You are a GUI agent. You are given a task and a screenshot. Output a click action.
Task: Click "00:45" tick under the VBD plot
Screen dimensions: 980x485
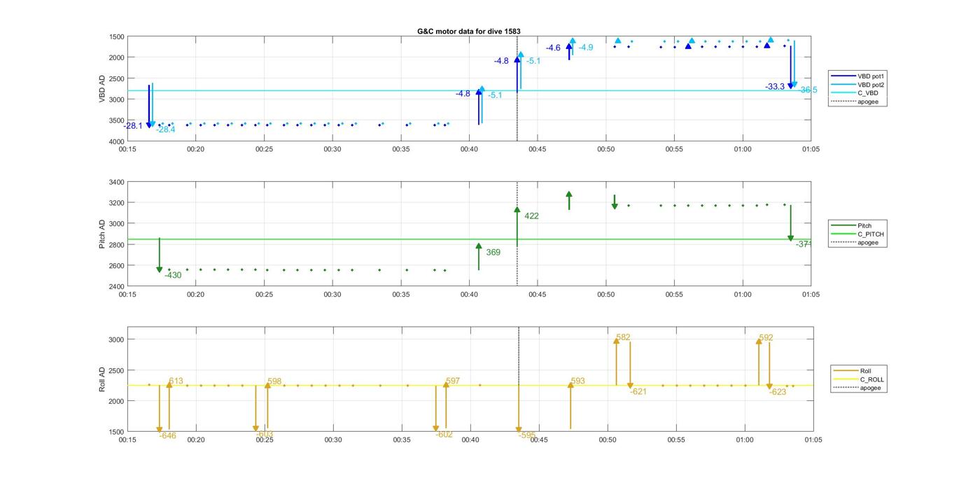[538, 149]
